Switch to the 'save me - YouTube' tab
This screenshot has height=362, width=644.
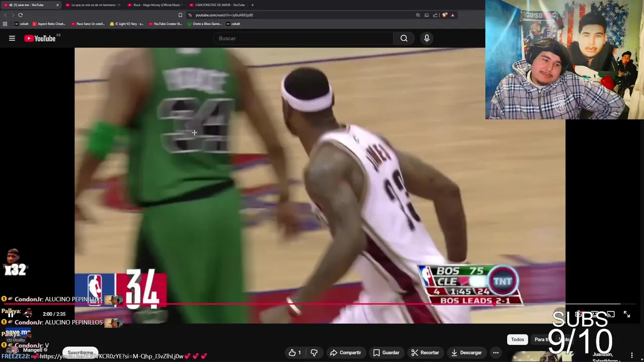pyautogui.click(x=30, y=5)
